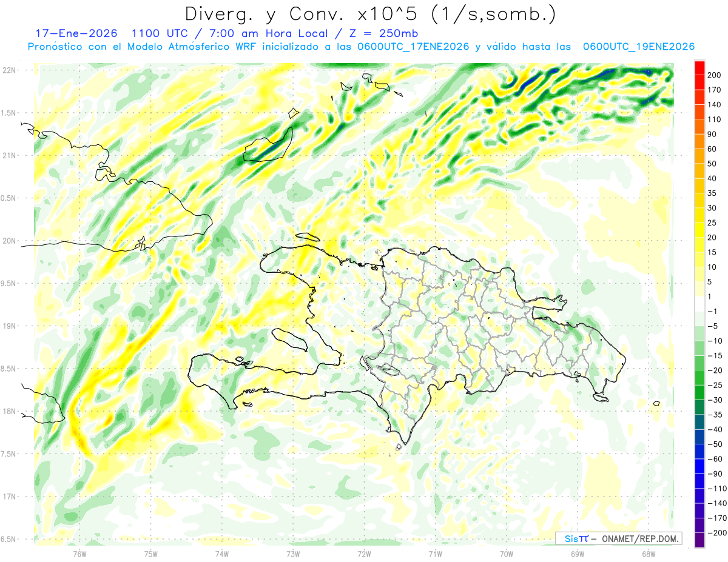Click valid-until time '0600UTC_19ENE2026'

(638, 47)
